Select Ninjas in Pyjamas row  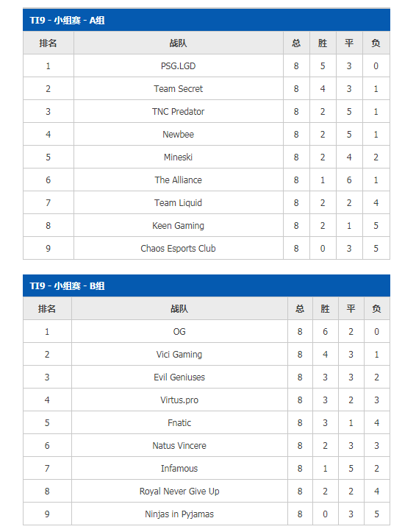(x=207, y=514)
